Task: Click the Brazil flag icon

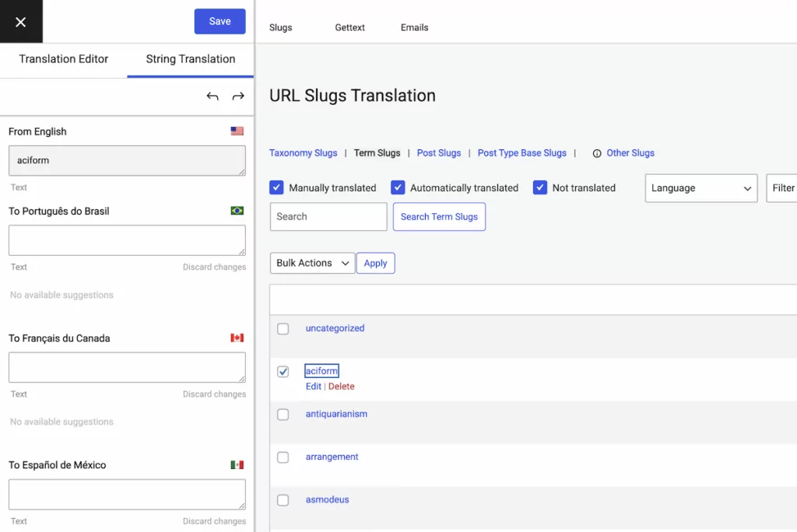Action: click(237, 210)
